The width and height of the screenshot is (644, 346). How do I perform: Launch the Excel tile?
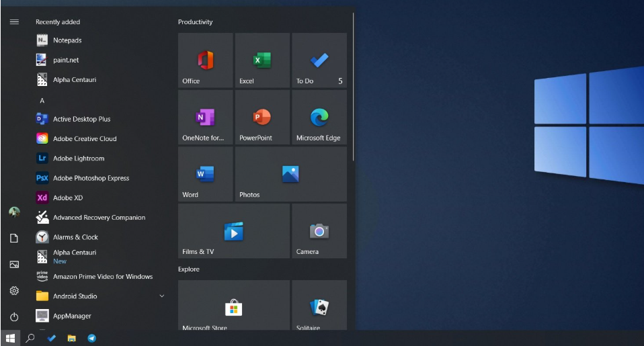click(x=262, y=60)
